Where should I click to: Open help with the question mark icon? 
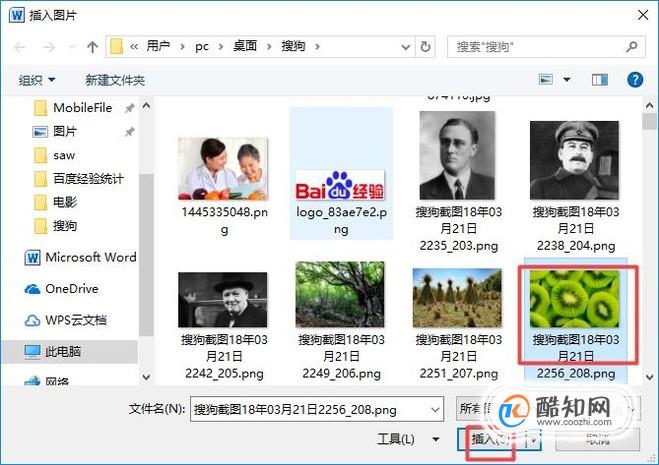click(x=635, y=79)
